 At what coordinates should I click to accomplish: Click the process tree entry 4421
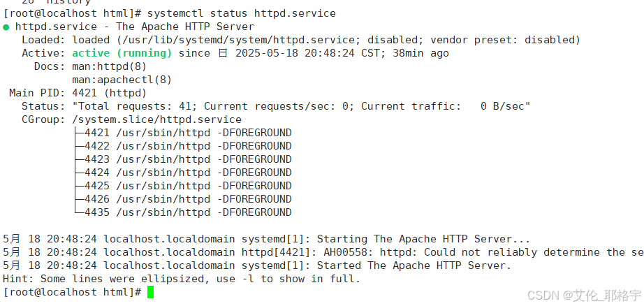tap(188, 133)
